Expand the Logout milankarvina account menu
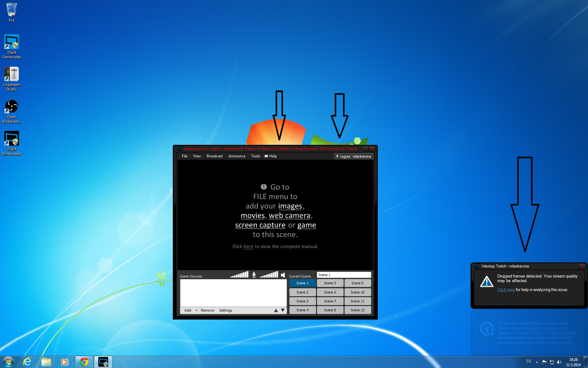The width and height of the screenshot is (588, 368). [x=353, y=156]
